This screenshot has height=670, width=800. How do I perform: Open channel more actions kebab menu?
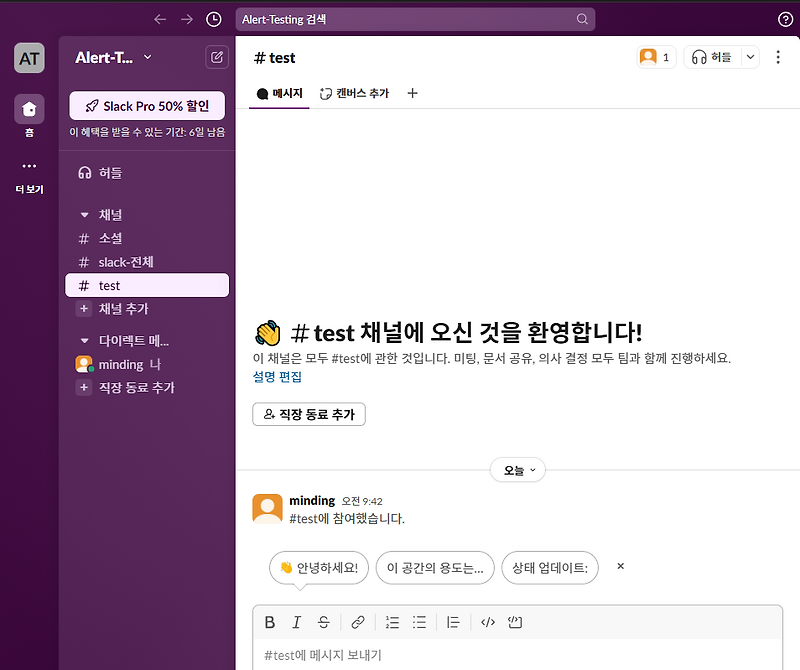778,57
